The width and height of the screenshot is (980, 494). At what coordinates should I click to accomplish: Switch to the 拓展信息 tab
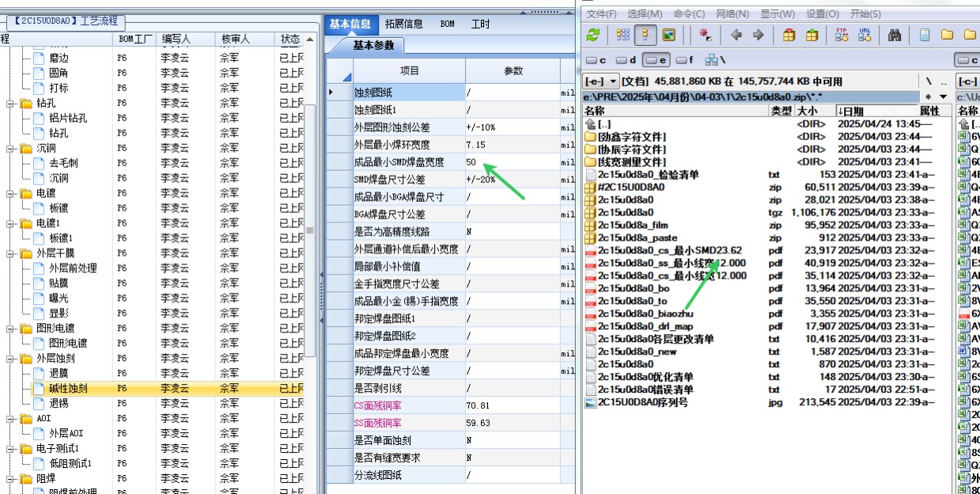[x=403, y=24]
